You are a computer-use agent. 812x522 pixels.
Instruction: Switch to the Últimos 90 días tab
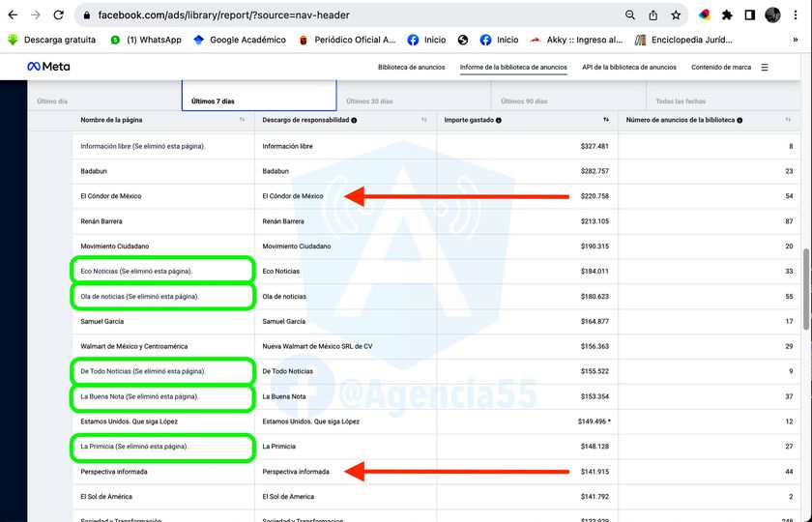coord(568,97)
